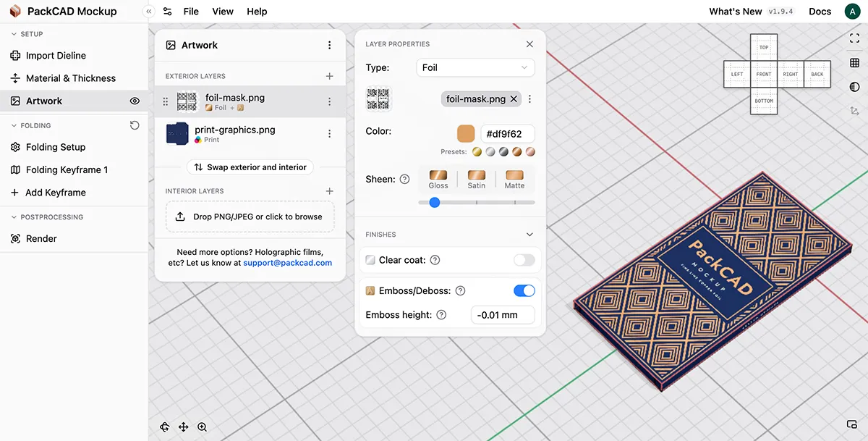Click the support@packcad.com email link
Screen dimensions: 868x441
click(x=288, y=263)
